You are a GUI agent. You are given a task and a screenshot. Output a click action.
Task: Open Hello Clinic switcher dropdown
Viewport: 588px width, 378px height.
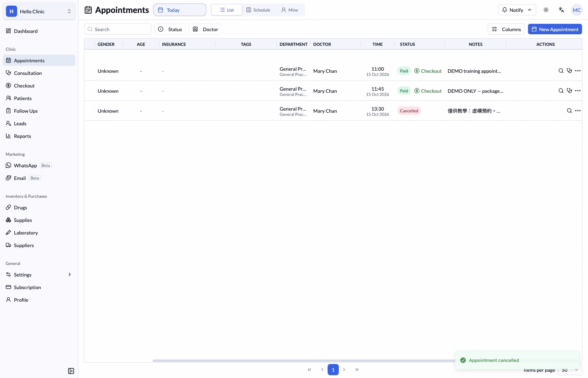39,11
